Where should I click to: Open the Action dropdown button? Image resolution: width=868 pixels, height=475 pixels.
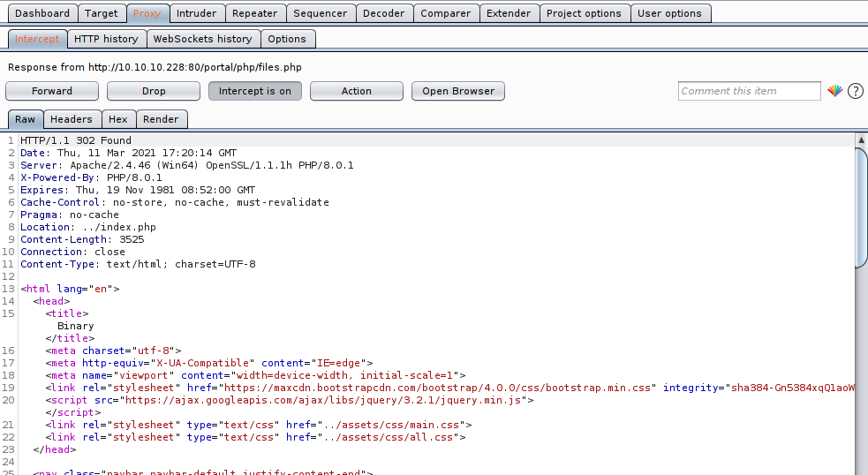click(x=357, y=91)
